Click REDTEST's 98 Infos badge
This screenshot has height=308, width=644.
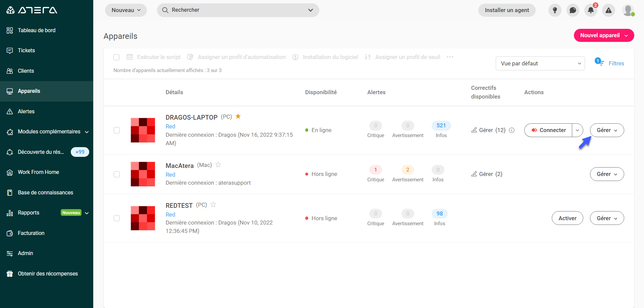(x=439, y=214)
